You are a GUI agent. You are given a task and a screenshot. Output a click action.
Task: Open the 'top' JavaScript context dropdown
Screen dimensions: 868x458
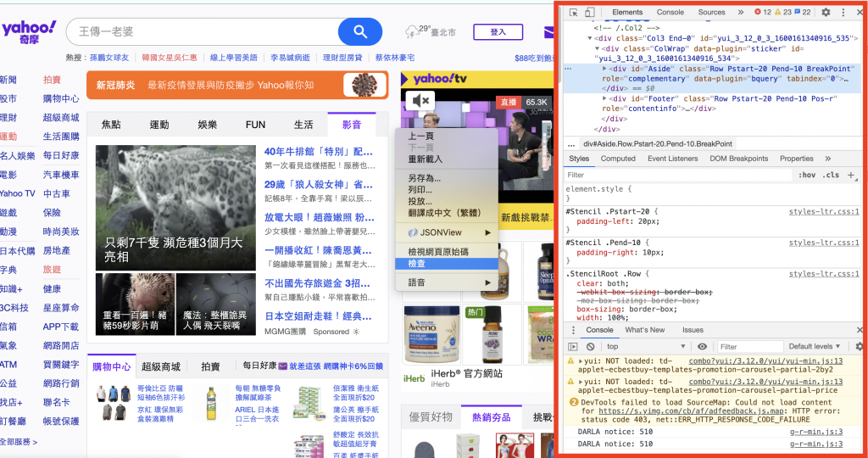coord(645,347)
